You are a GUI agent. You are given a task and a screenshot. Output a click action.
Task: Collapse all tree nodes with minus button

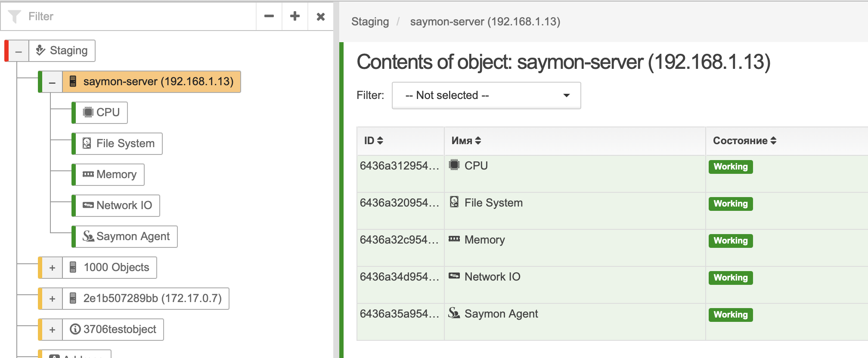269,16
